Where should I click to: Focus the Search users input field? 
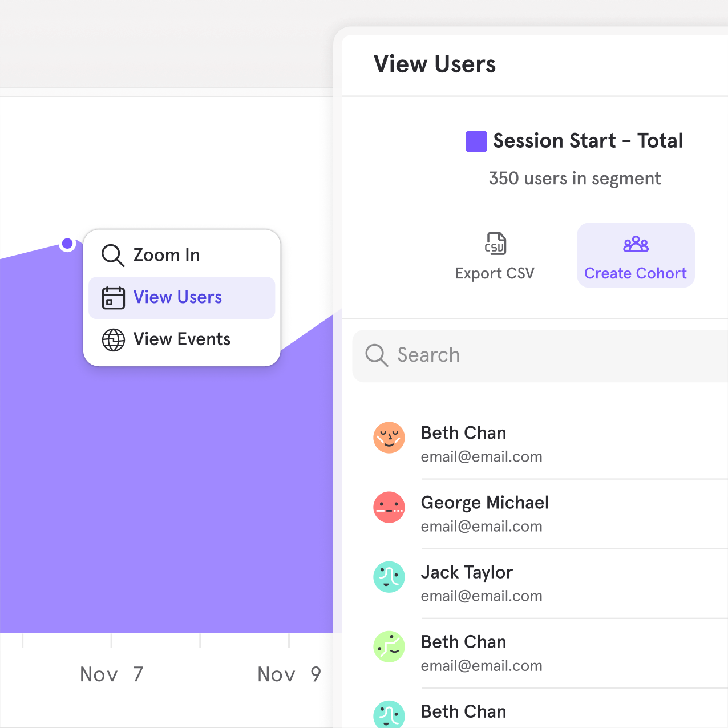540,355
